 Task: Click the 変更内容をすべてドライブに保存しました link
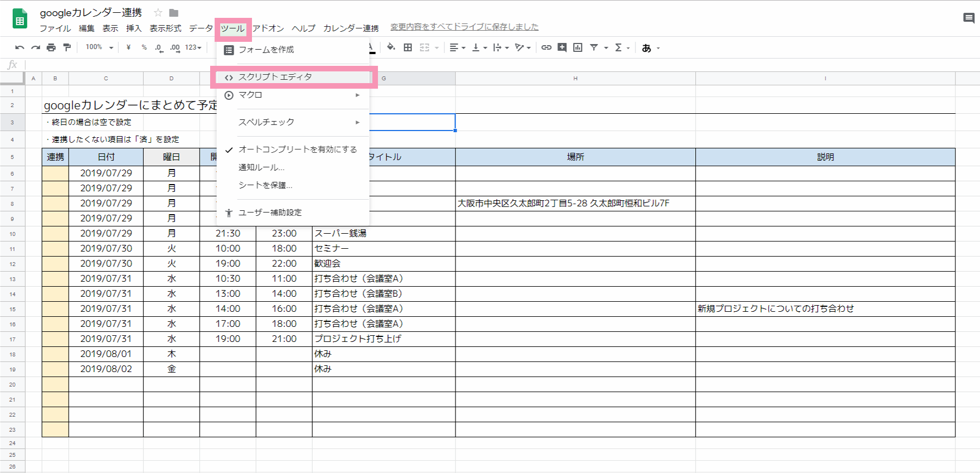[x=464, y=27]
